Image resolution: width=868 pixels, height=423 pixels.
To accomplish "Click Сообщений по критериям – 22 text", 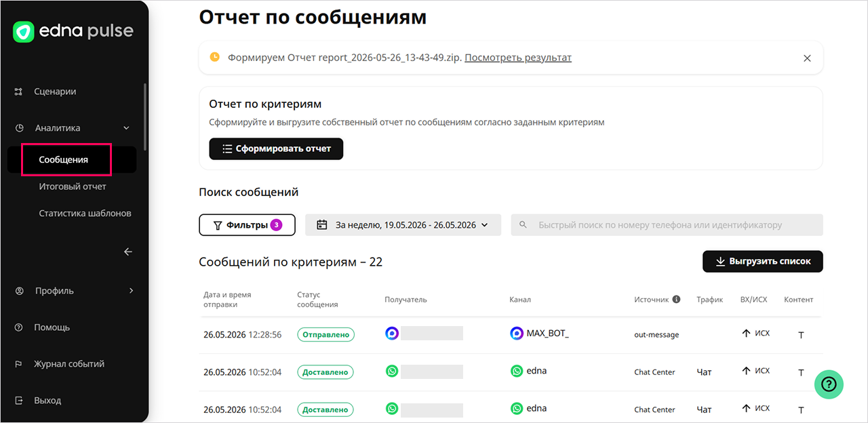I will tap(291, 262).
